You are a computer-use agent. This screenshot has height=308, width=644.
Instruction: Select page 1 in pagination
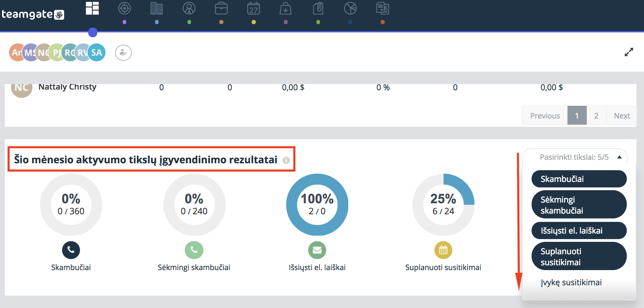point(577,116)
